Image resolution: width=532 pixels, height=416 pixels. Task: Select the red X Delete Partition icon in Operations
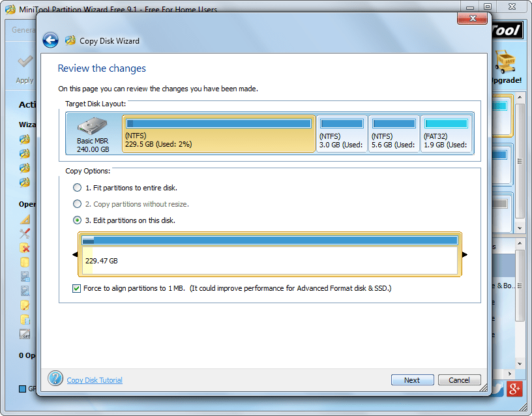[x=25, y=248]
